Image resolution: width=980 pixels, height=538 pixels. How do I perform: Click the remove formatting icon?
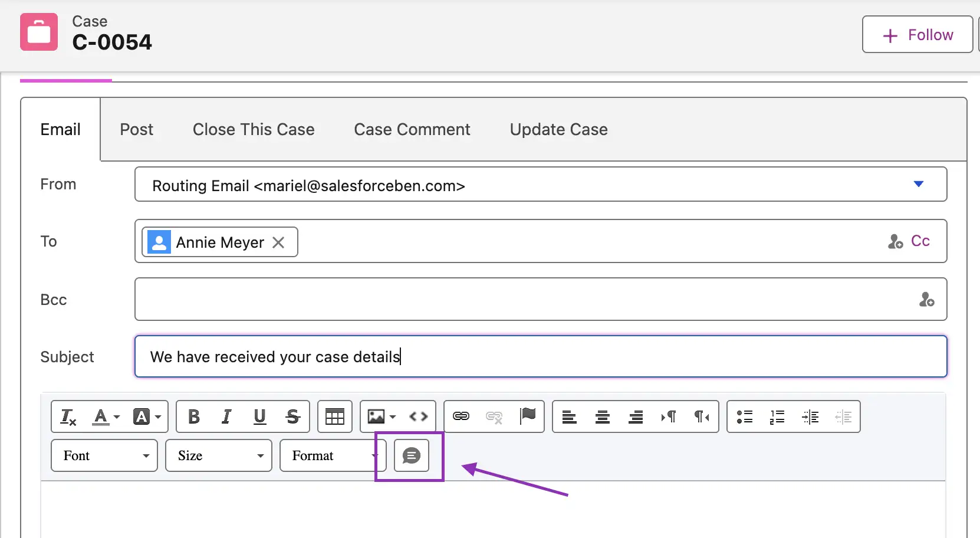click(68, 416)
